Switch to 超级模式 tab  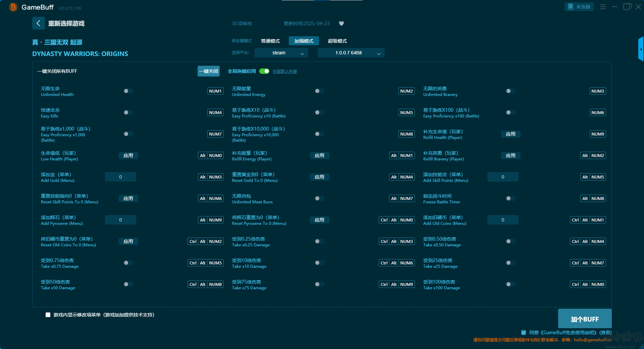point(337,41)
